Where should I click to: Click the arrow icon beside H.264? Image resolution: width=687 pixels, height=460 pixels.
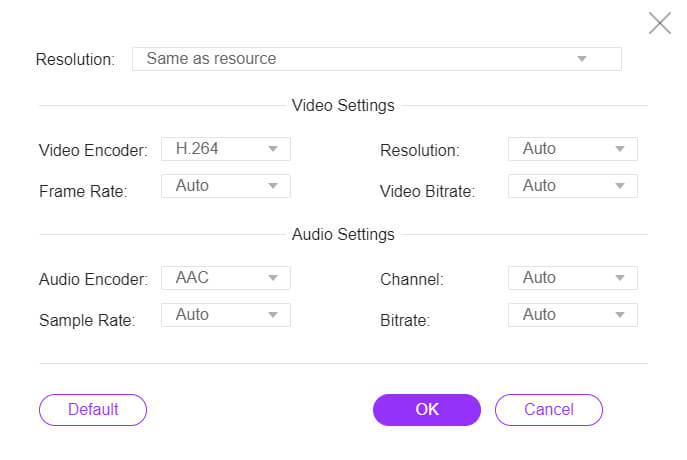273,149
